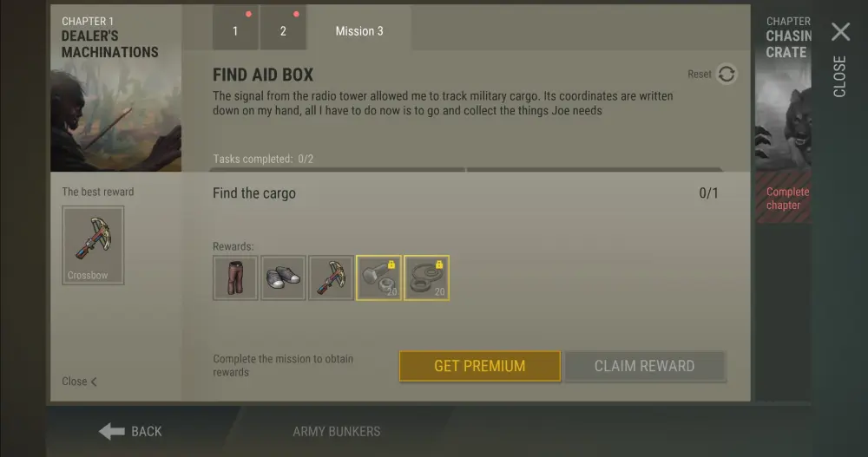Open the Dealer's Machinations chapter image

click(x=115, y=88)
